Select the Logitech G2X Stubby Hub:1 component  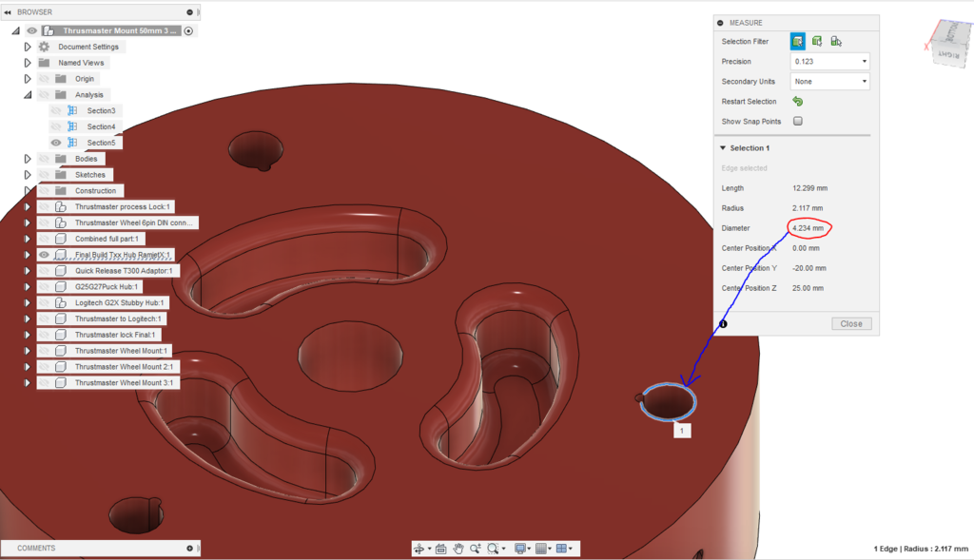(119, 303)
